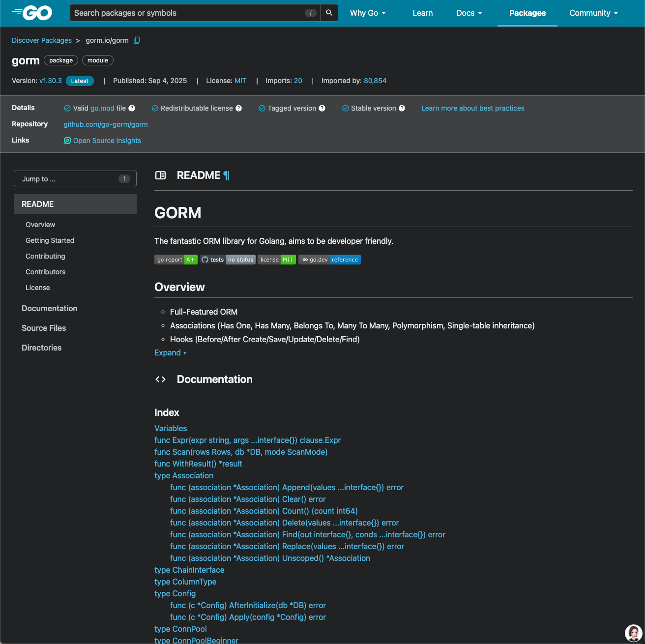Open github.com/go-gorm/gorm repository link
The width and height of the screenshot is (645, 644).
[106, 124]
